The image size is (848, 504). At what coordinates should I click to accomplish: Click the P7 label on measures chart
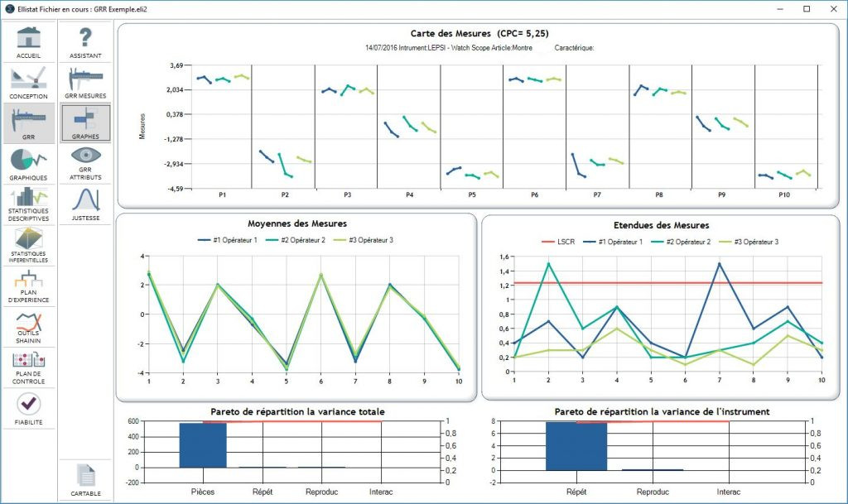[x=597, y=195]
